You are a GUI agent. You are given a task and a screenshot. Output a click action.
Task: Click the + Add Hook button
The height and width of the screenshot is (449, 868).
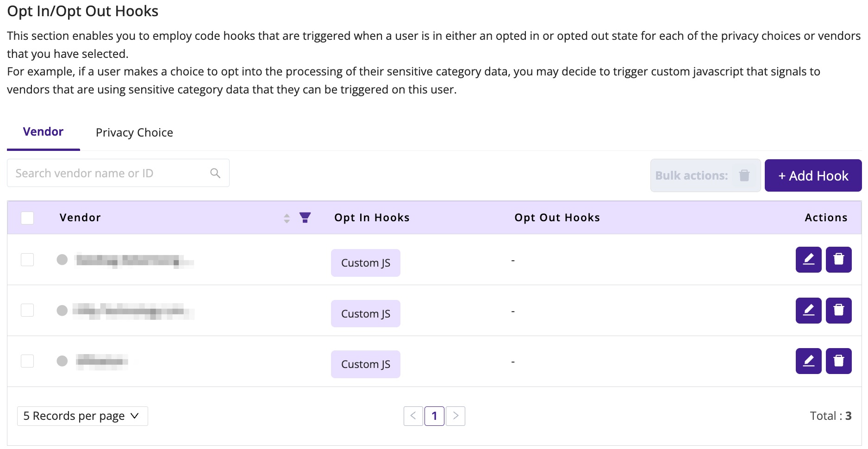coord(813,175)
